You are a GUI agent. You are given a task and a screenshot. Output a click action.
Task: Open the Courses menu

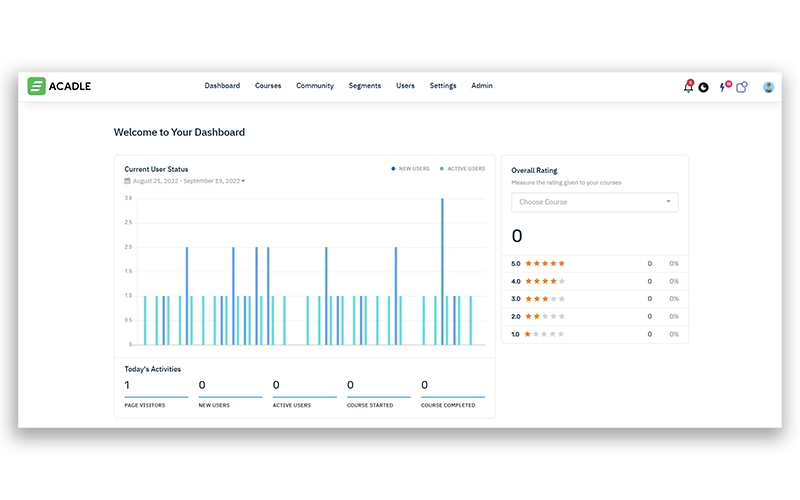click(268, 86)
